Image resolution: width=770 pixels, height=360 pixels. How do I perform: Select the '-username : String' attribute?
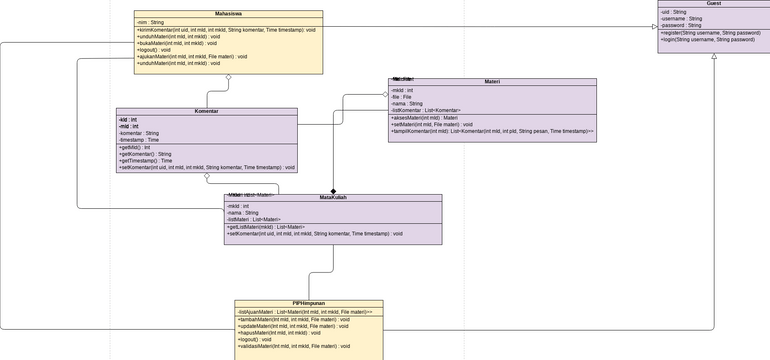pos(681,19)
